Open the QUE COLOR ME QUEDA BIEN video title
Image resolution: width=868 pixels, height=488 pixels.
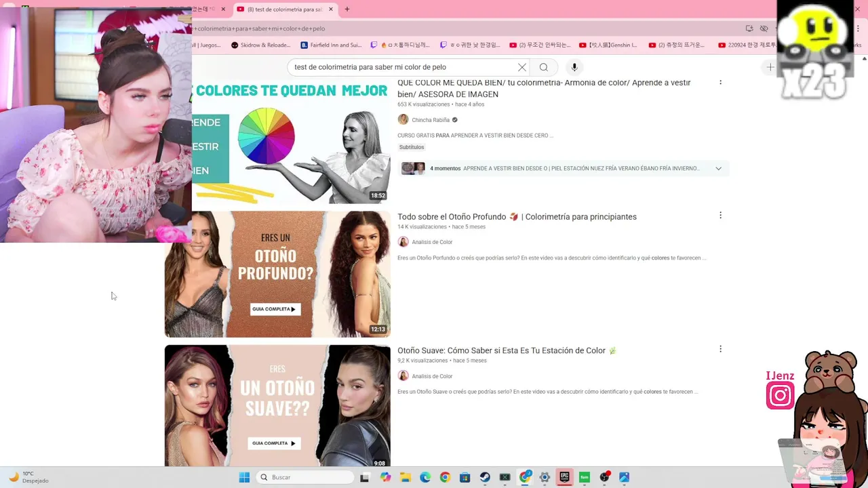coord(544,88)
